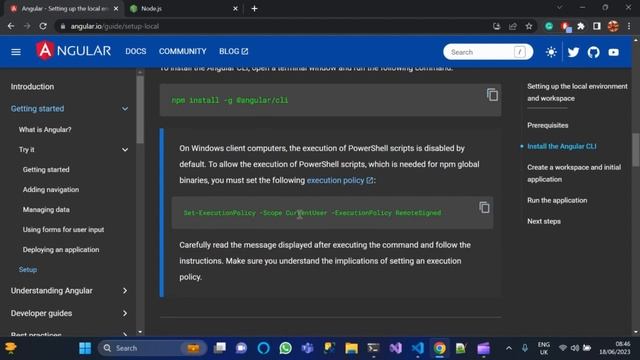
Task: Open Adding navigation page
Action: pos(51,189)
